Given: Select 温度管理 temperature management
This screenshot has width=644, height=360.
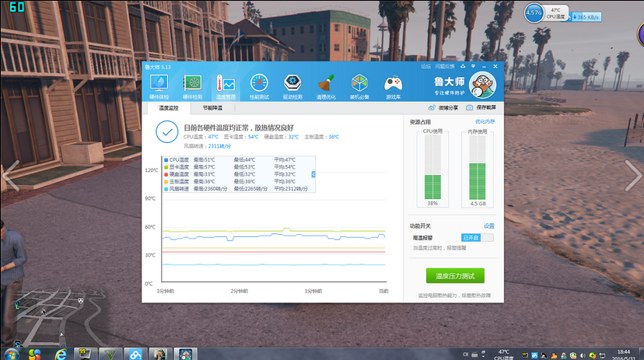Looking at the screenshot, I should (x=226, y=86).
